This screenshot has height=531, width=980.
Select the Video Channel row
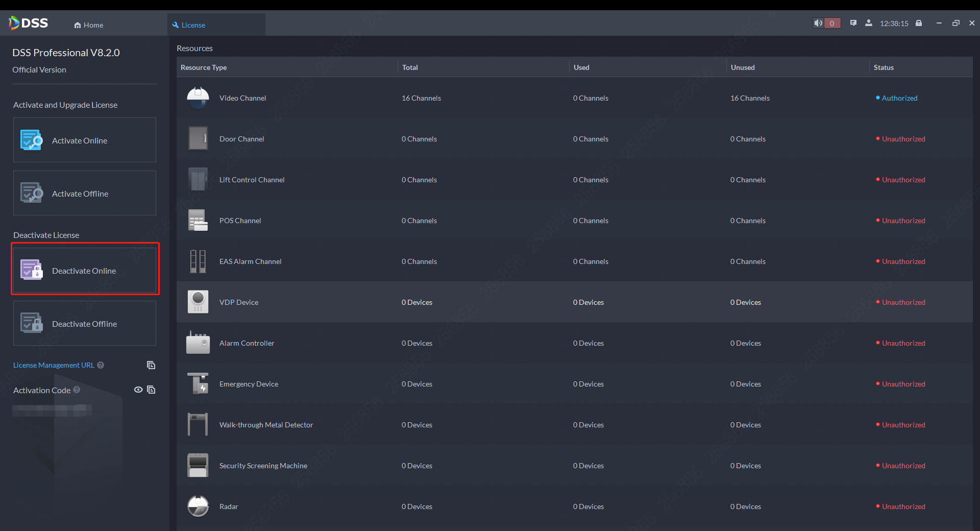(243, 98)
